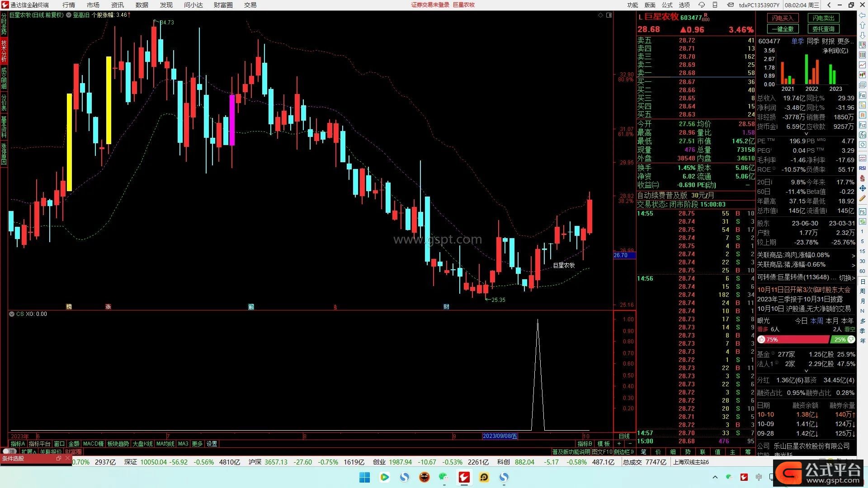Screen dimensions: 868x488
Task: Open the 普及版功能说明 link
Action: tap(571, 451)
